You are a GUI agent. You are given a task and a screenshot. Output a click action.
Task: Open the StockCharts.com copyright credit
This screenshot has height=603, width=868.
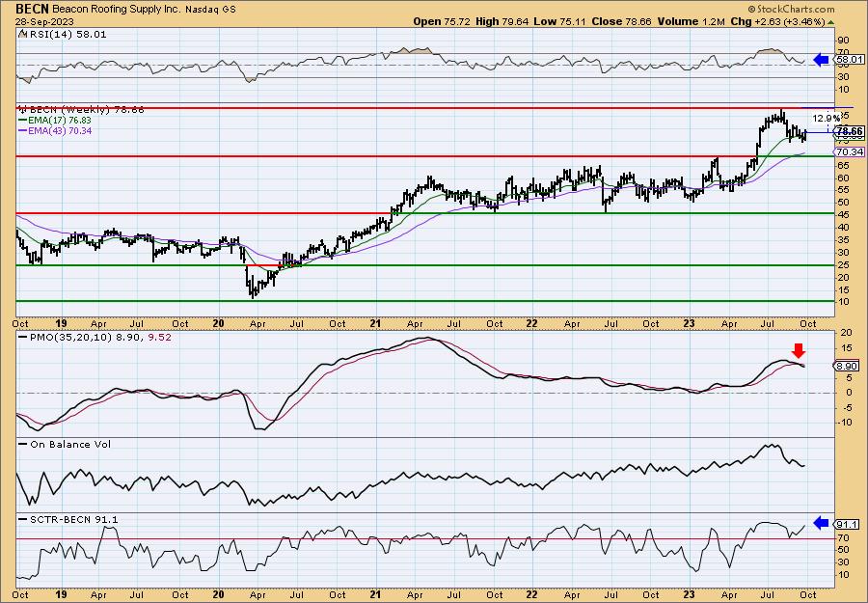[x=791, y=9]
